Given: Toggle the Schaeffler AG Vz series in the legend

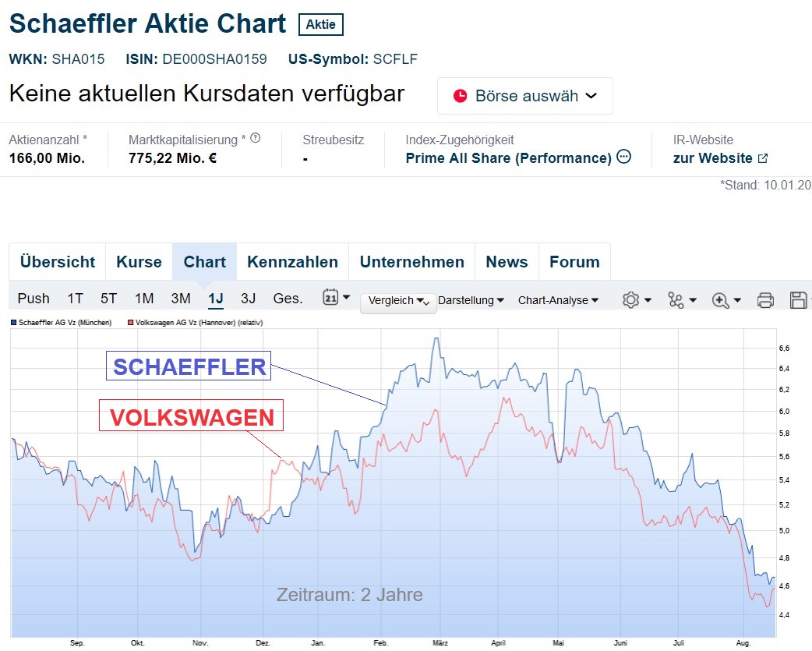Looking at the screenshot, I should click(x=58, y=321).
